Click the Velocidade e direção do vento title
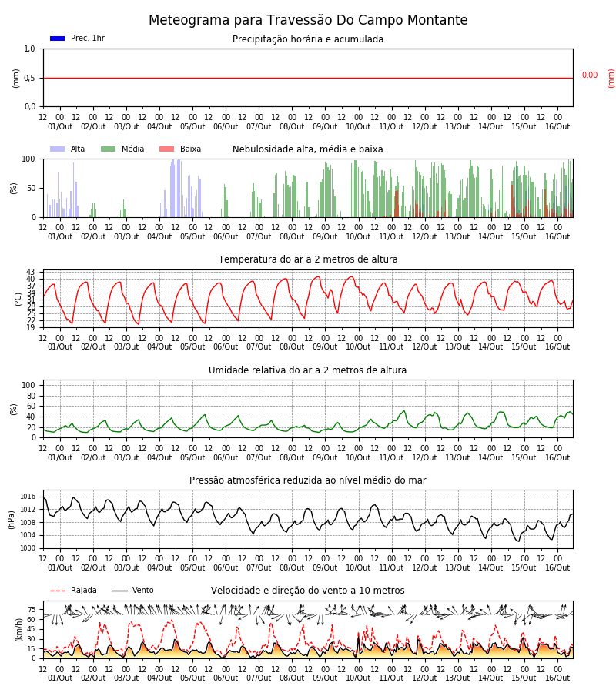This screenshot has width=616, height=693. [x=308, y=591]
